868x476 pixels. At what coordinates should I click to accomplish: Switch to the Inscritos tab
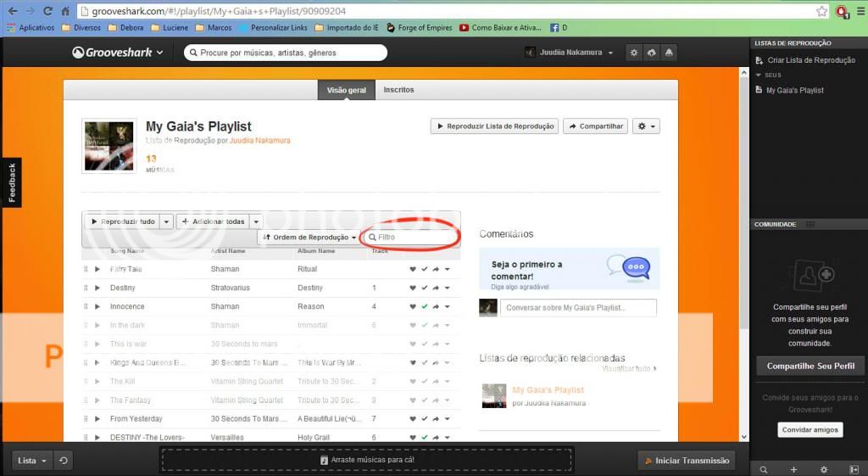point(398,90)
